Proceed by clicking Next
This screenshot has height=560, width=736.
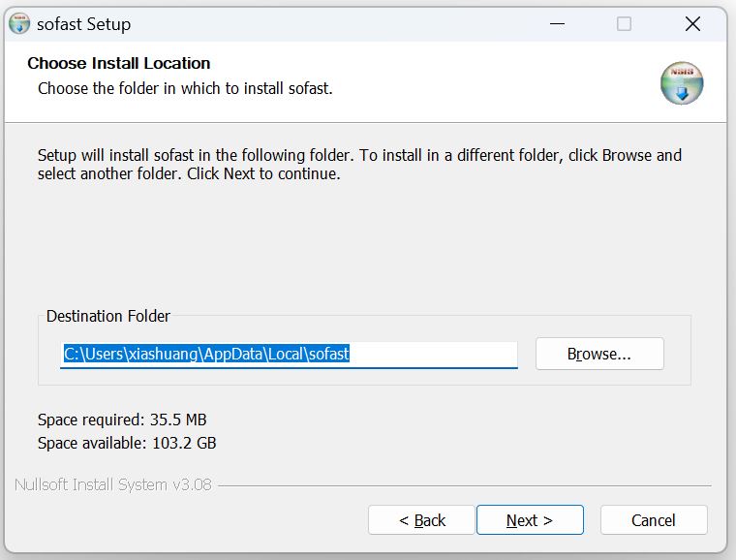pos(530,520)
